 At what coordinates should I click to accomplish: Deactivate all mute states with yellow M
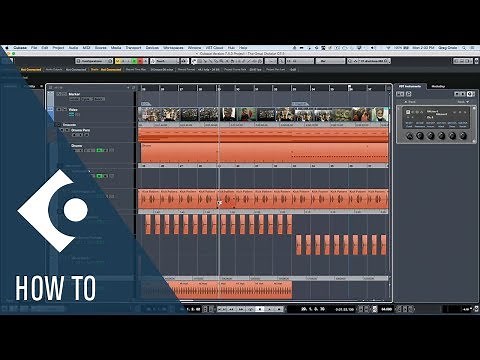click(x=118, y=61)
